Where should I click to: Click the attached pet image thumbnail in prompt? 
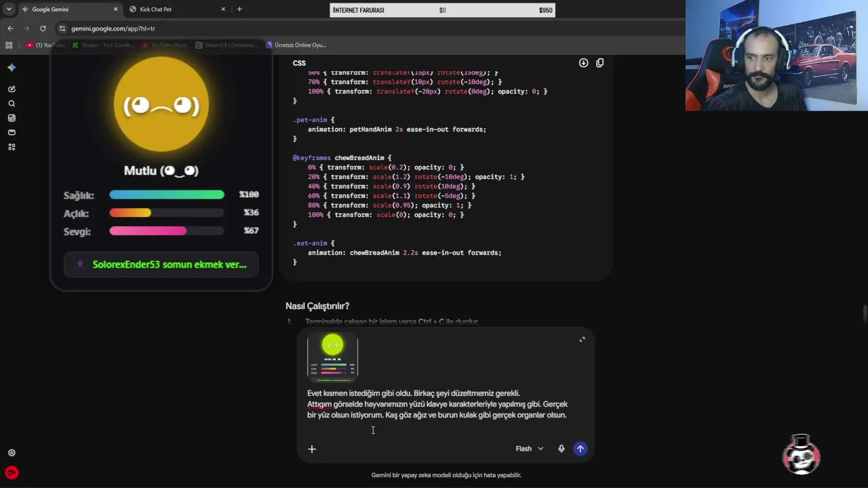(332, 358)
